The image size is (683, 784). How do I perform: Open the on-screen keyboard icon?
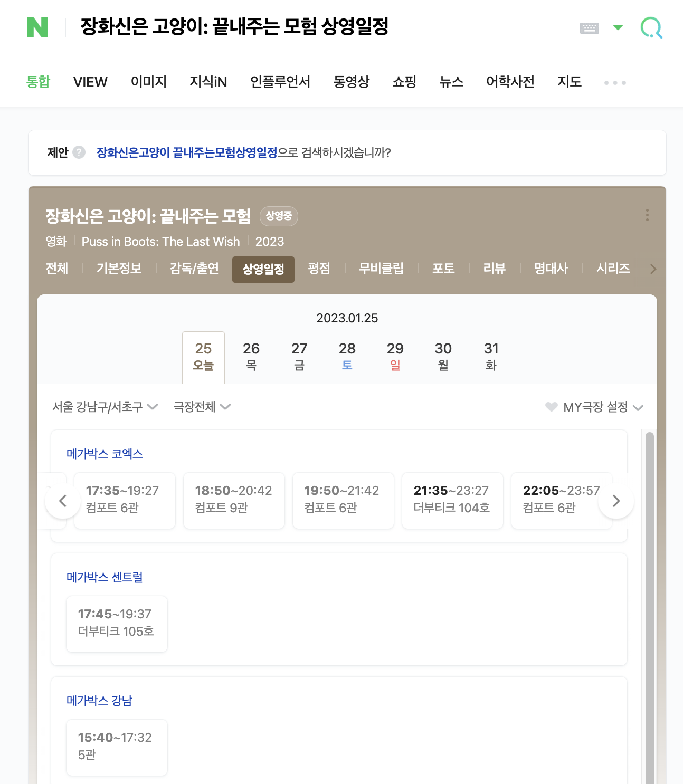[589, 28]
